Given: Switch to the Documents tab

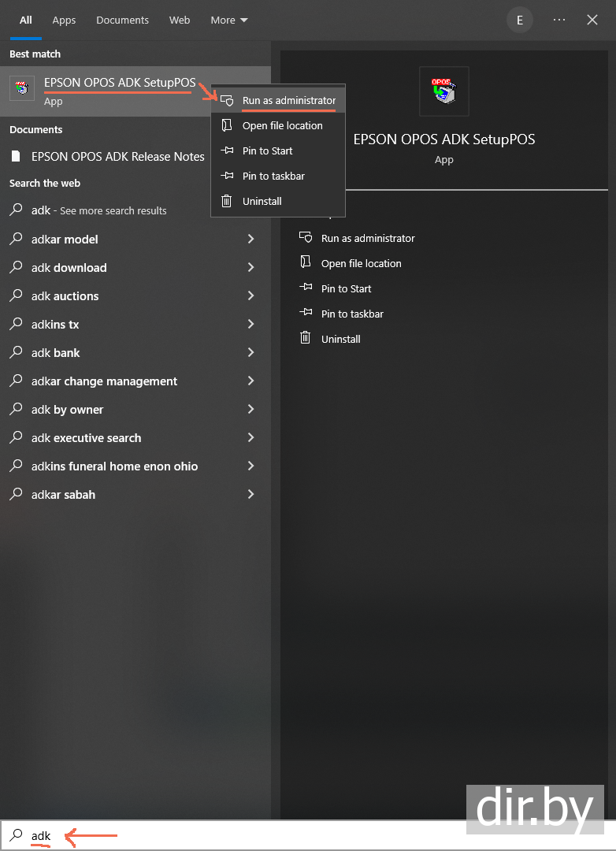Looking at the screenshot, I should click(x=122, y=20).
